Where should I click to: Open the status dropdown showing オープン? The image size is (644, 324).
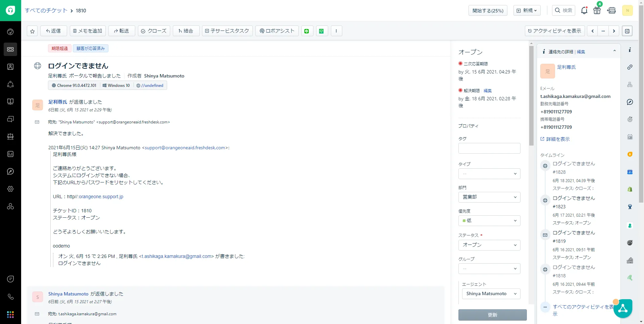click(x=489, y=245)
